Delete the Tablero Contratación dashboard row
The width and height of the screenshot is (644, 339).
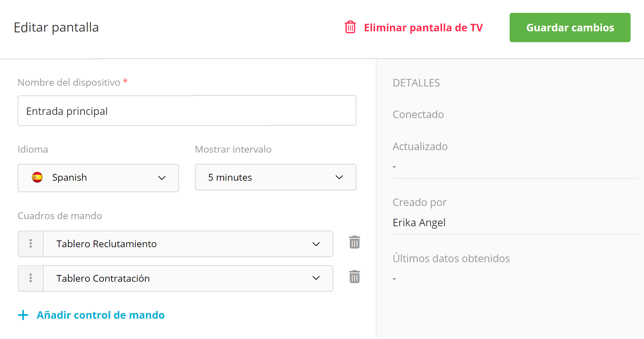(x=354, y=277)
